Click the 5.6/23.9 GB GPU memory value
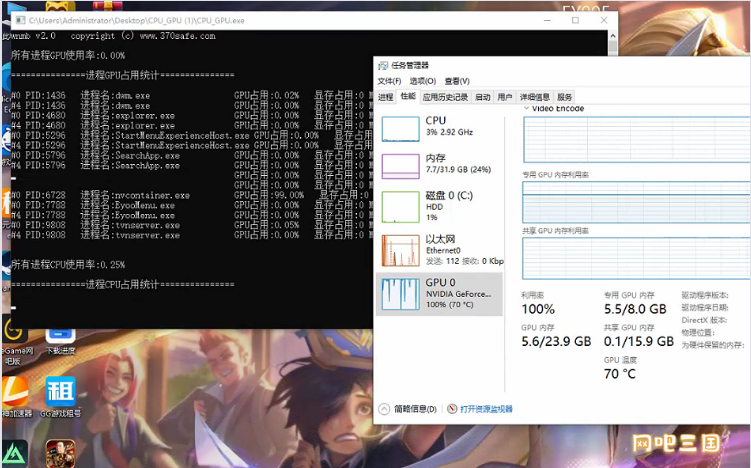This screenshot has height=468, width=751. [556, 342]
